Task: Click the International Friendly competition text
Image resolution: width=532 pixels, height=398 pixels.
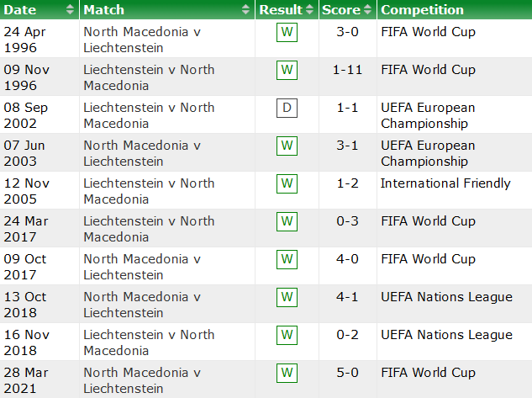Action: pos(445,183)
